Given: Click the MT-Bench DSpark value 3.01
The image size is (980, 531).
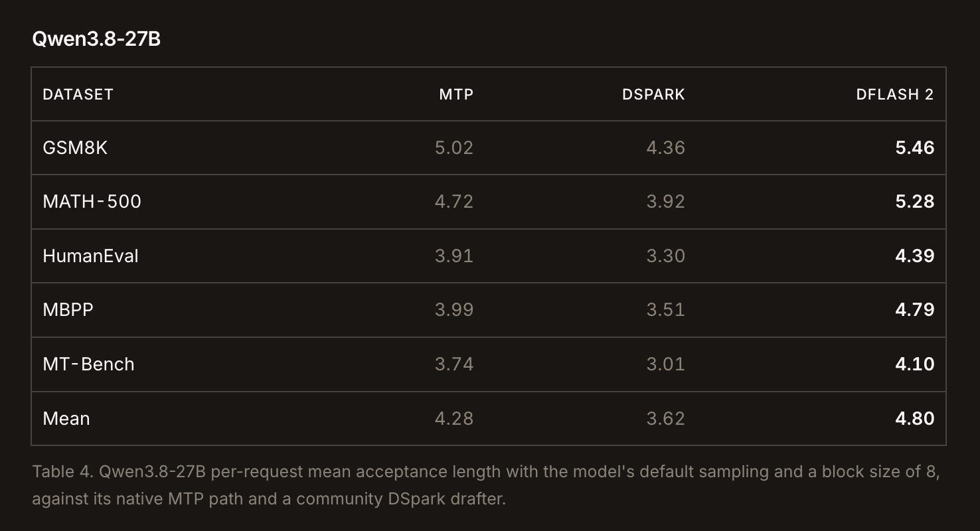Looking at the screenshot, I should [665, 364].
